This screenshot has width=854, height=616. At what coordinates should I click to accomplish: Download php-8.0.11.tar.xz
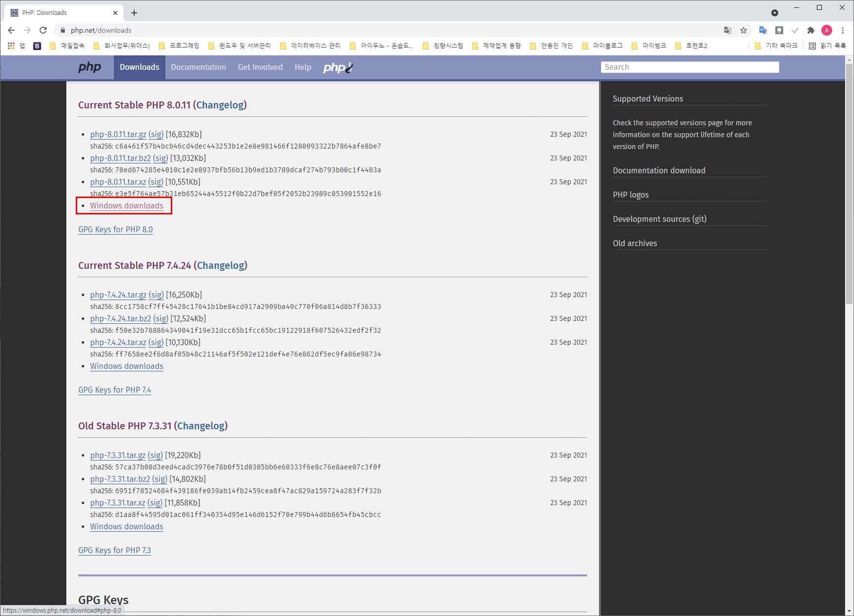point(118,182)
